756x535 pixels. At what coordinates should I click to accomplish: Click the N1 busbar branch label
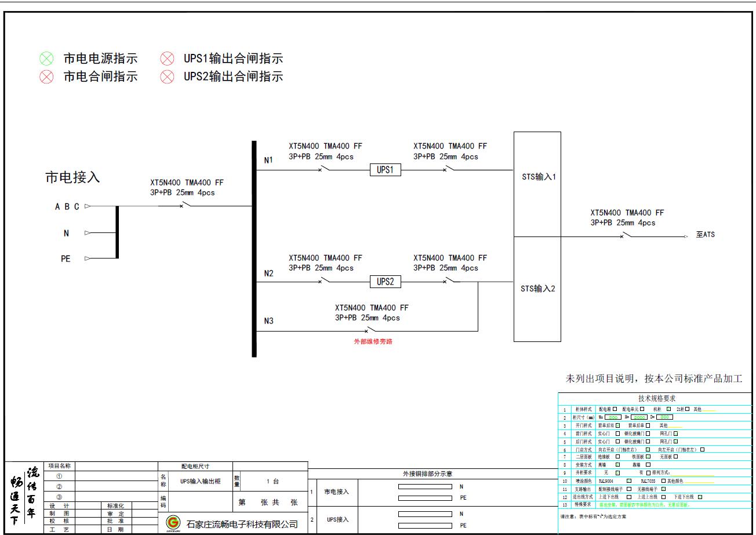268,161
